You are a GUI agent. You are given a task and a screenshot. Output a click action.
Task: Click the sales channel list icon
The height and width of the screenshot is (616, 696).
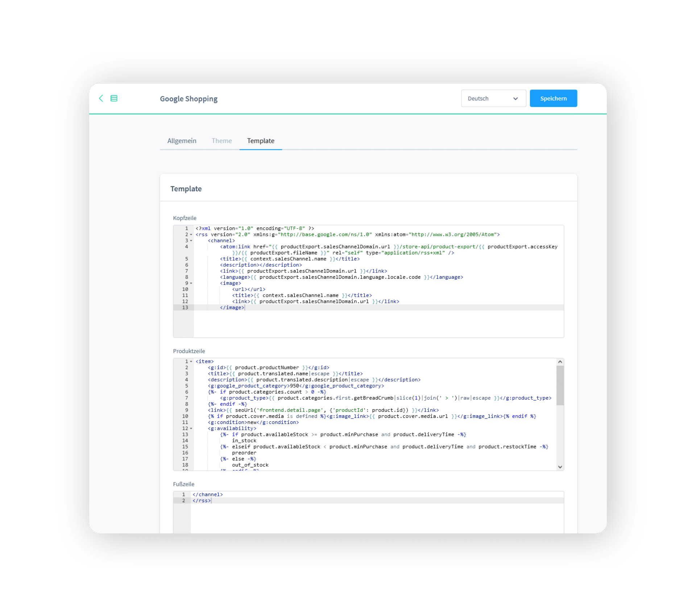pyautogui.click(x=114, y=98)
